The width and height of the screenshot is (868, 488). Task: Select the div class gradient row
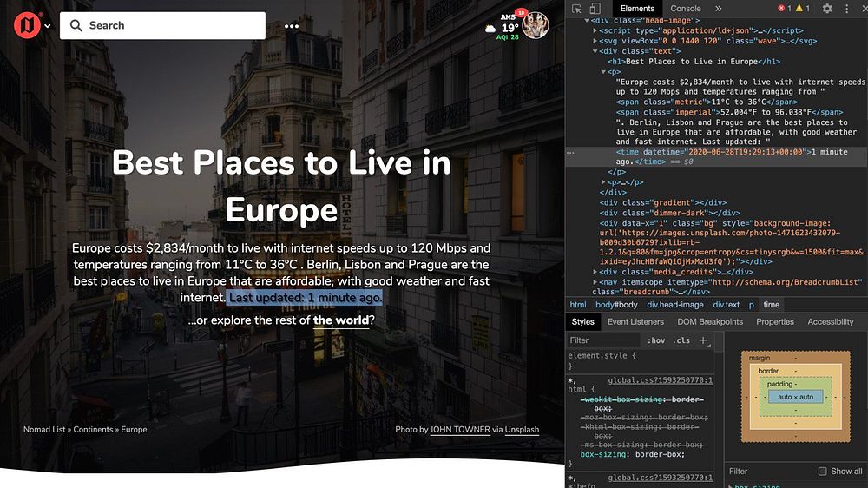(662, 202)
